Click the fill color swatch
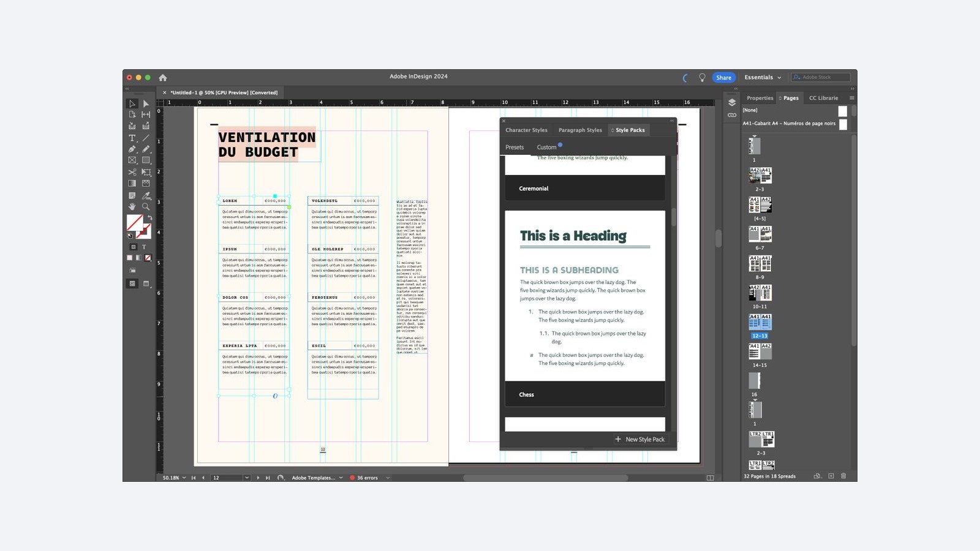 (135, 223)
